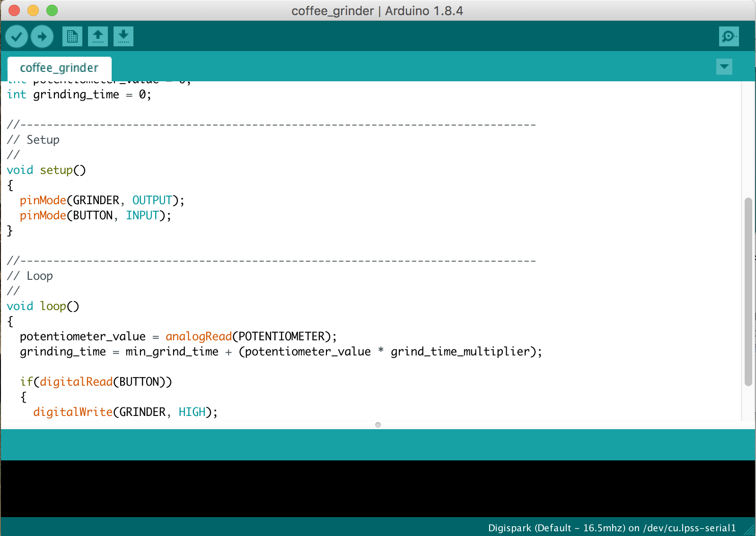Click the "void setup()" line
The width and height of the screenshot is (756, 536).
click(x=46, y=170)
